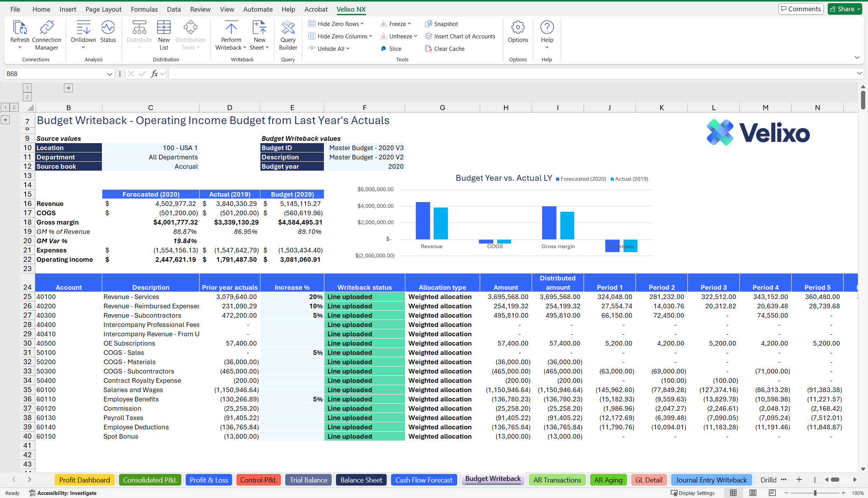Click the Refresh icon
This screenshot has height=498, width=868.
click(x=20, y=28)
